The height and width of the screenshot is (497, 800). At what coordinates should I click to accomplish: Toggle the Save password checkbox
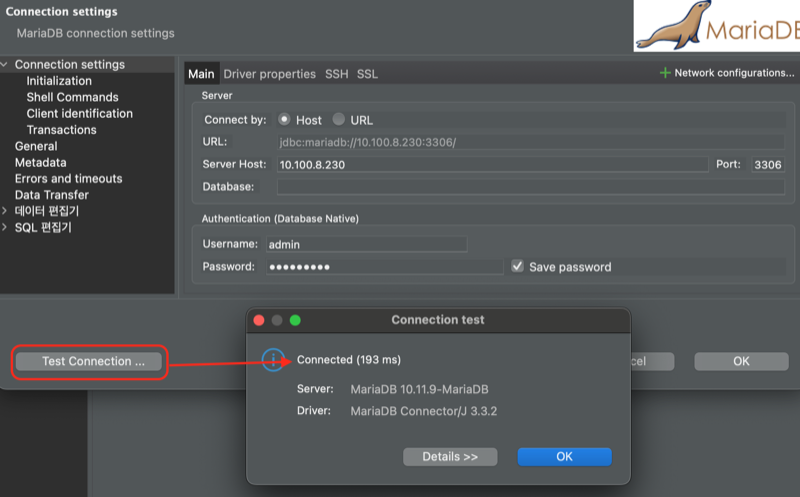click(517, 266)
